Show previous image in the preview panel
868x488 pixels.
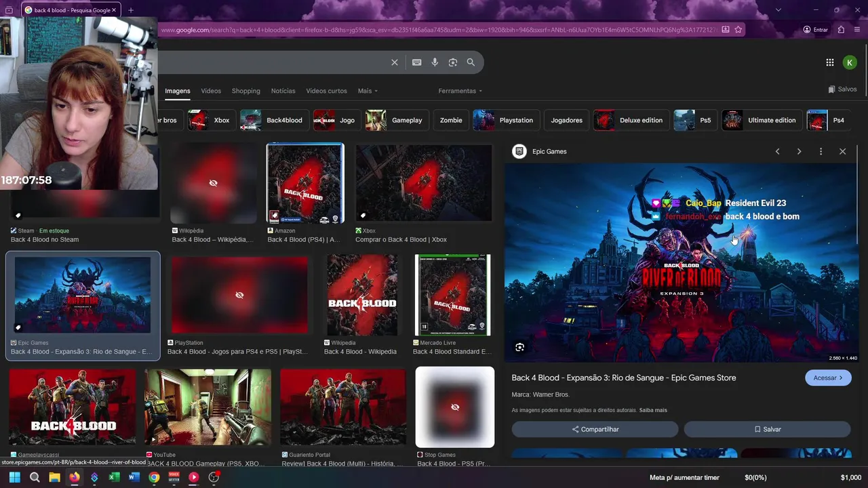778,152
